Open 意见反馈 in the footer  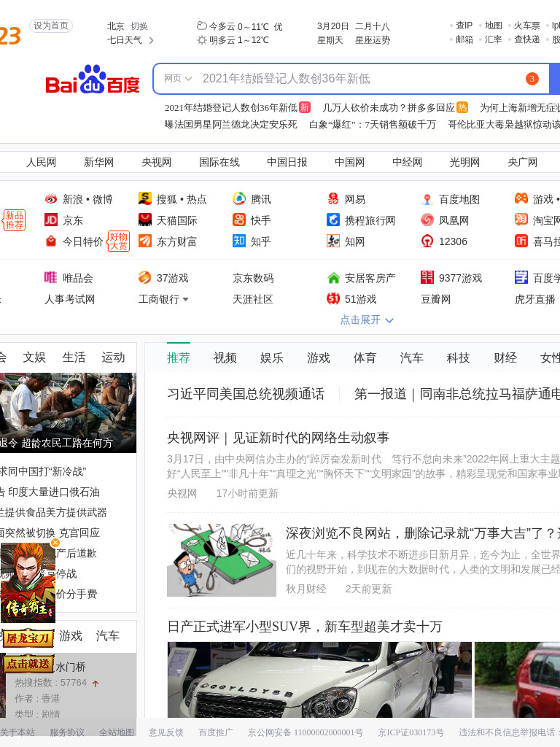pos(166,732)
